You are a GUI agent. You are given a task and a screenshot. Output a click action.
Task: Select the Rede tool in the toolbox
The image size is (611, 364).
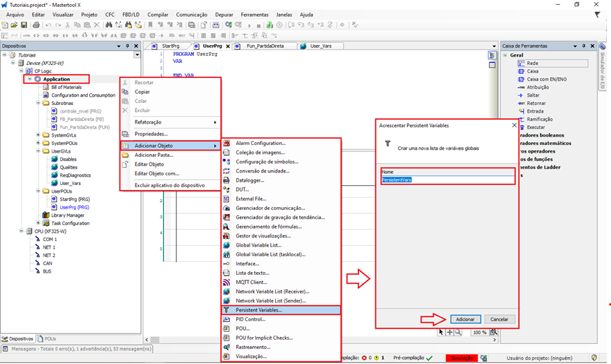pyautogui.click(x=532, y=63)
